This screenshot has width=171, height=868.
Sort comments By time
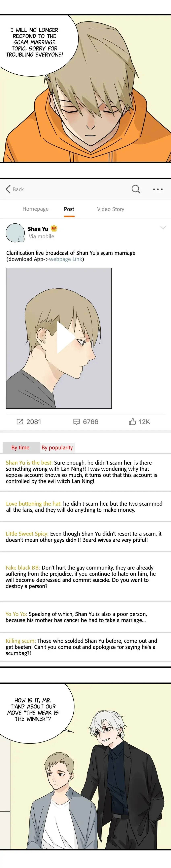point(20,447)
